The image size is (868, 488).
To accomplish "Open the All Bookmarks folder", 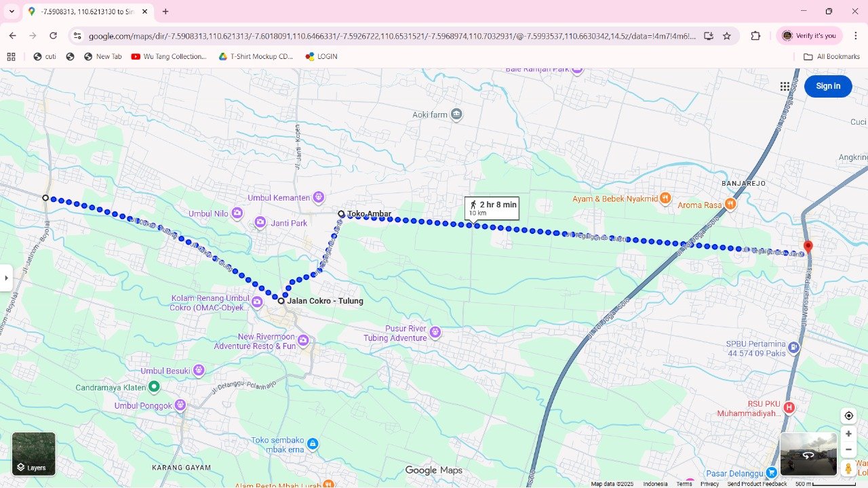I will 831,57.
